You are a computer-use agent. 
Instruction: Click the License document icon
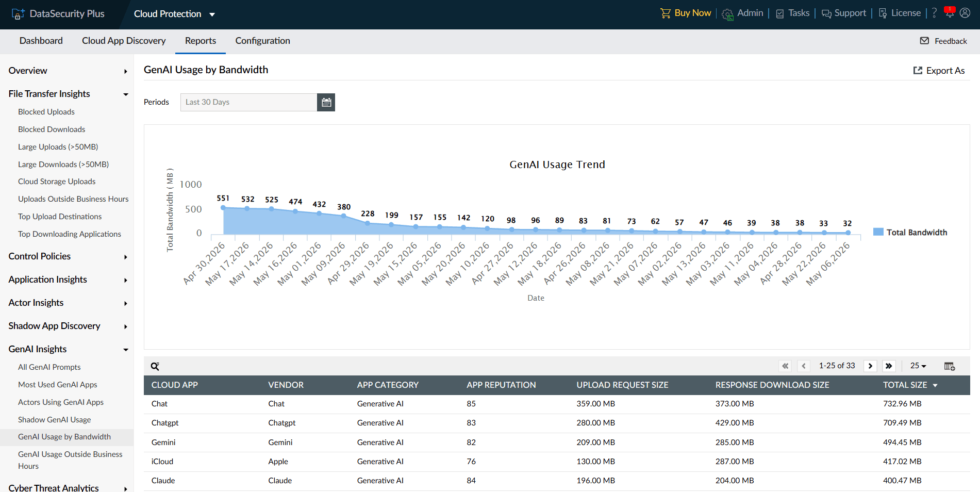883,13
